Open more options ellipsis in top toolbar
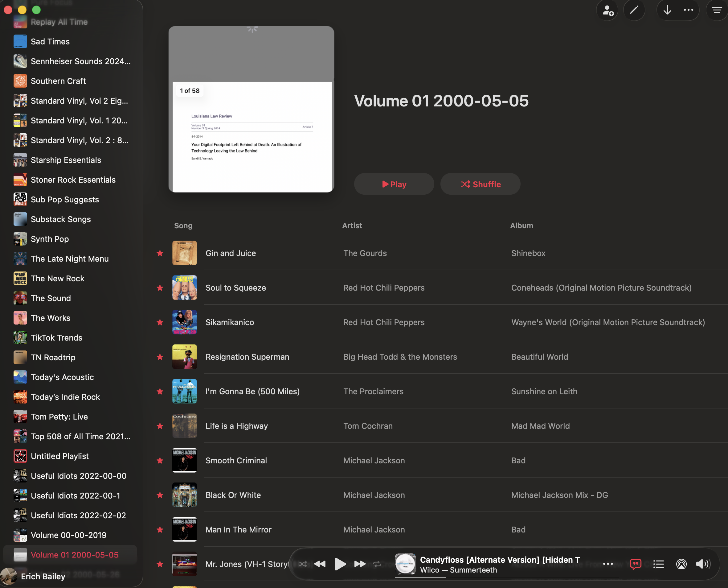Image resolution: width=728 pixels, height=588 pixels. 689,10
